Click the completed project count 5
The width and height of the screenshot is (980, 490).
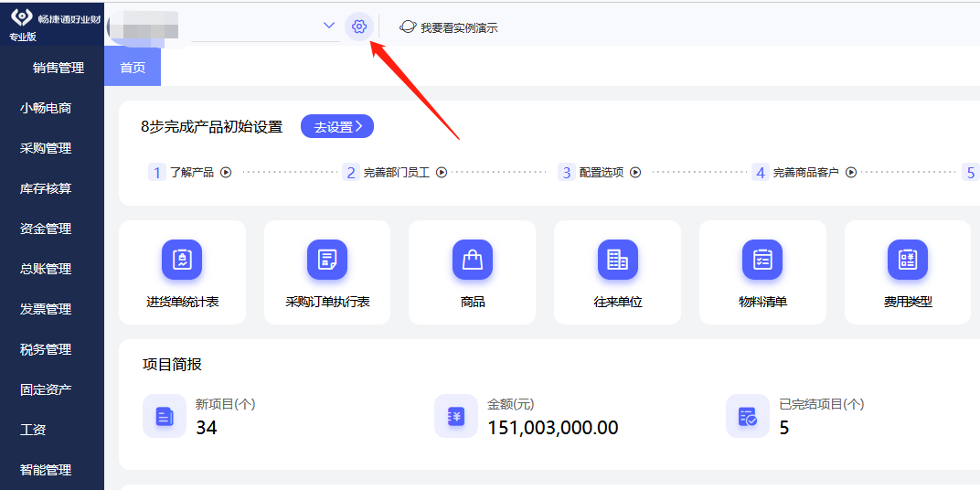tap(784, 428)
